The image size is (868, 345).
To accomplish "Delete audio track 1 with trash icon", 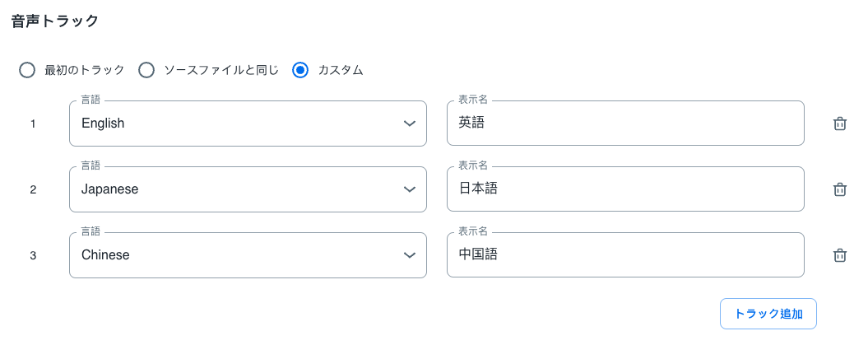I will tap(839, 124).
